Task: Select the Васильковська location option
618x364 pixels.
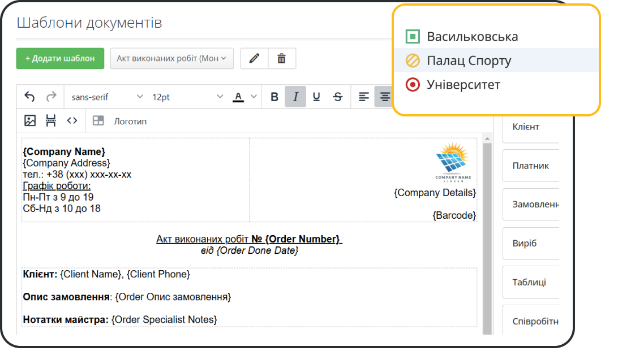Action: [x=472, y=37]
